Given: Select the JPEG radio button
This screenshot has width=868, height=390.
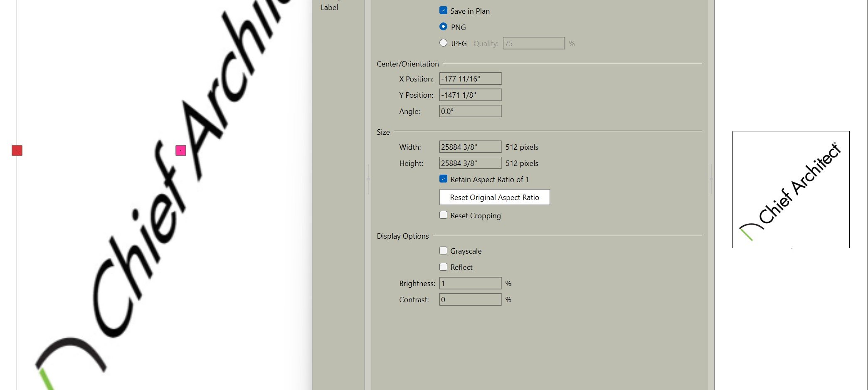Looking at the screenshot, I should (x=443, y=43).
